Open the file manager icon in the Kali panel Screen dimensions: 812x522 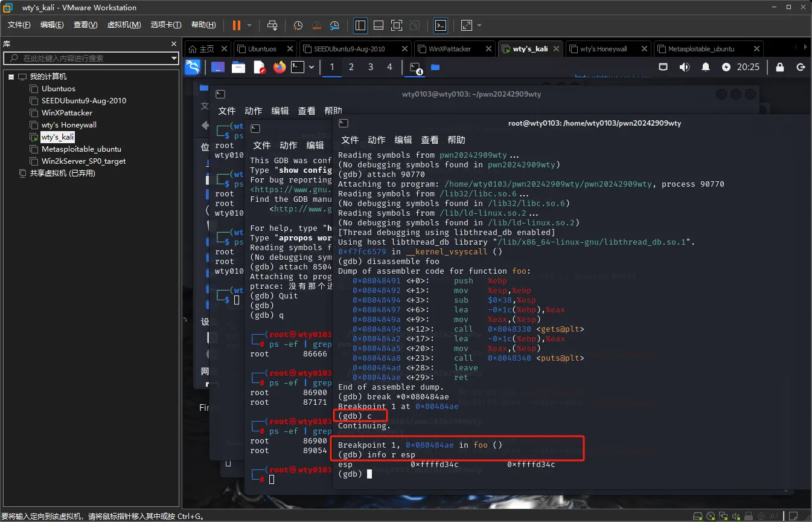click(238, 67)
